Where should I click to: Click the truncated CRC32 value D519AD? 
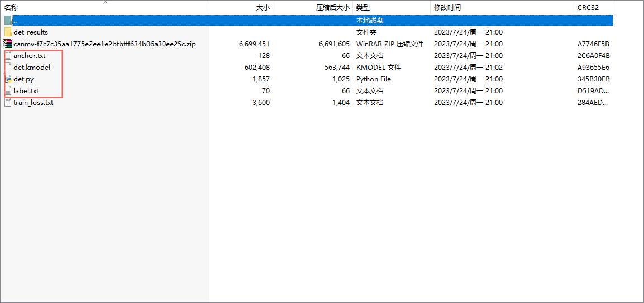[x=592, y=91]
